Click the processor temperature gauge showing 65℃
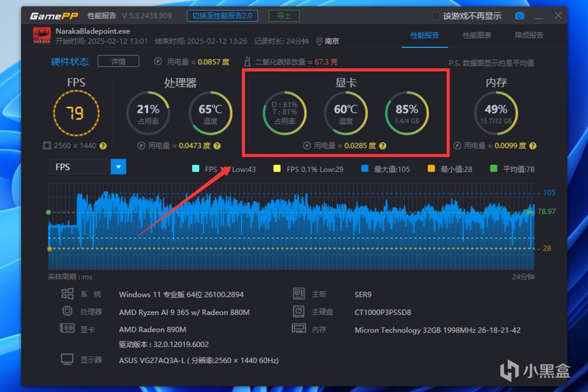Screen dimensions: 588x392 [210, 113]
